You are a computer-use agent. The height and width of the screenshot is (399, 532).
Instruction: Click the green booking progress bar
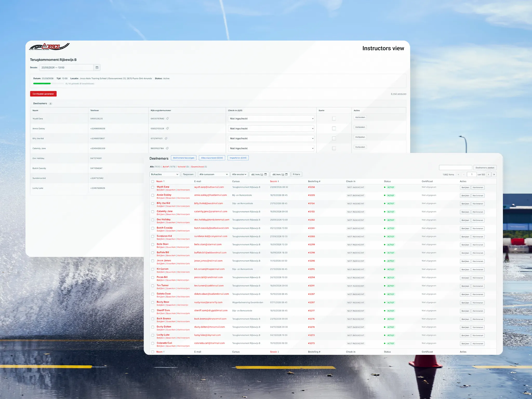click(42, 84)
